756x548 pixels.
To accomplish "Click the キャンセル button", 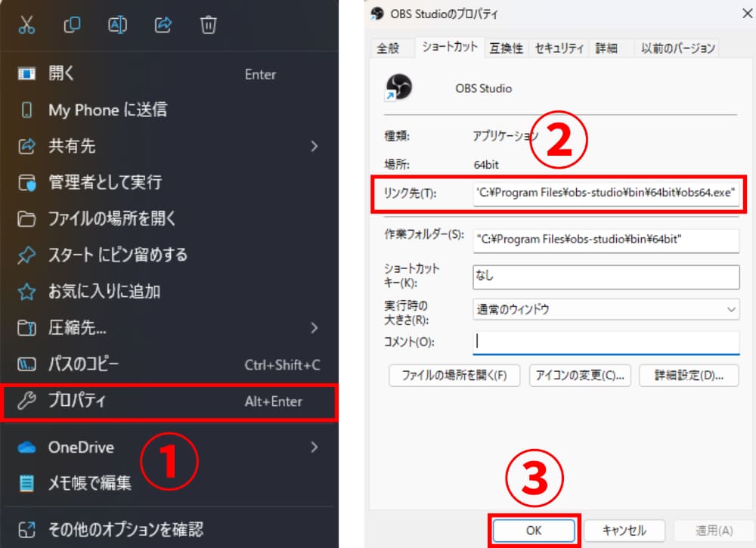I will click(624, 531).
